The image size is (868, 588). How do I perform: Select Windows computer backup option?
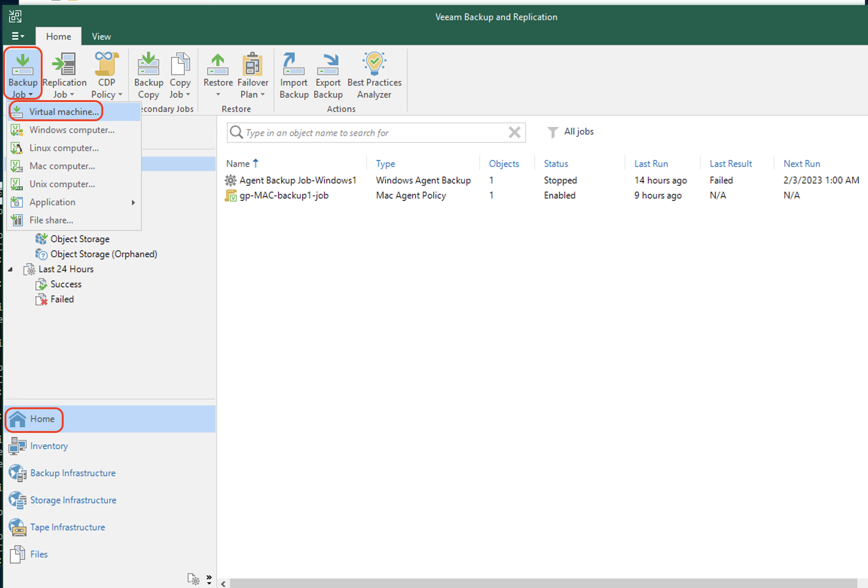pos(72,129)
